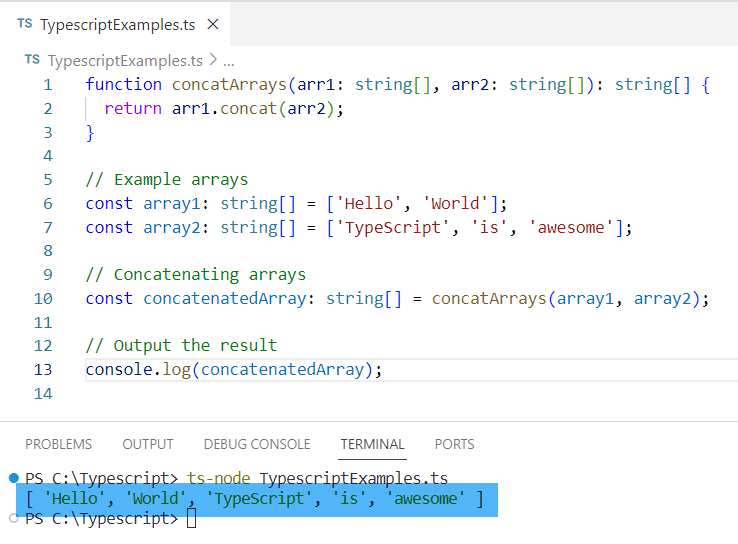Click the TS file icon in the tab

(24, 24)
